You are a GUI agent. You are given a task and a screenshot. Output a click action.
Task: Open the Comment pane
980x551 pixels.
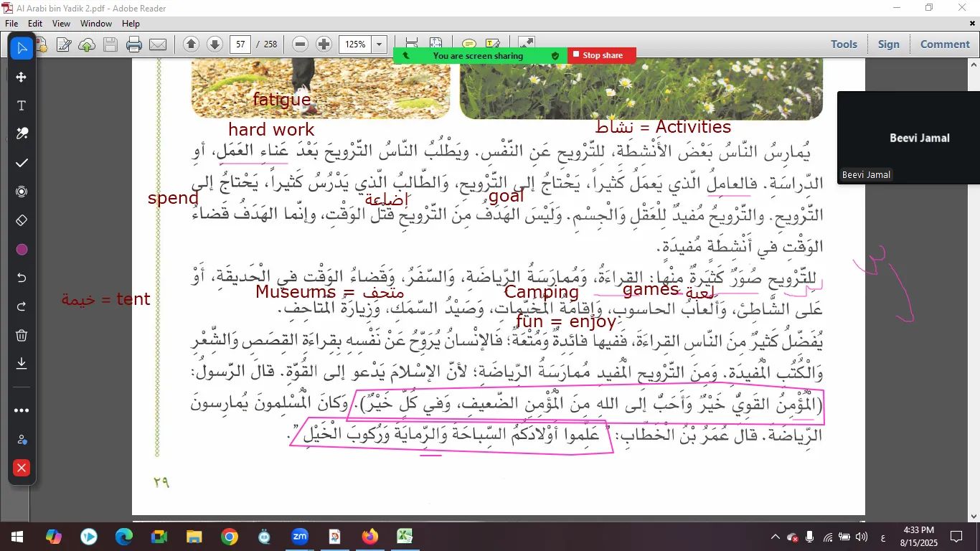point(944,44)
